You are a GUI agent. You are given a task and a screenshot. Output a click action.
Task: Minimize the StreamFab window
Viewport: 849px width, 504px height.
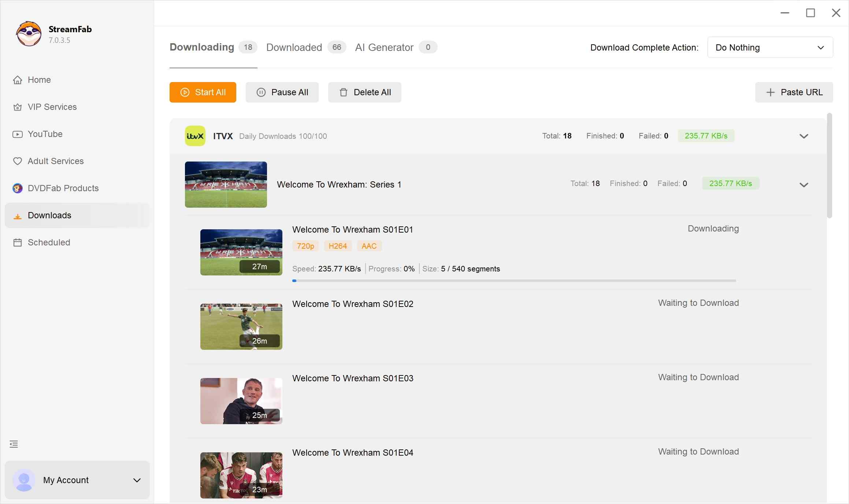785,13
